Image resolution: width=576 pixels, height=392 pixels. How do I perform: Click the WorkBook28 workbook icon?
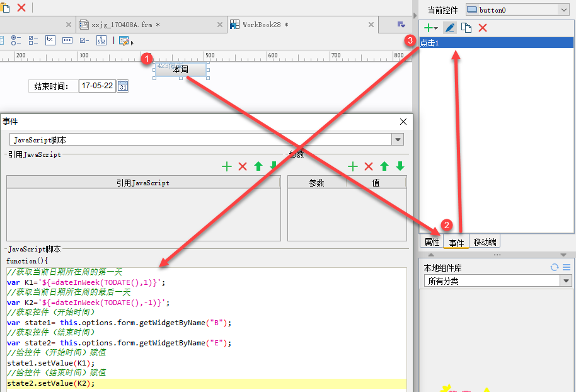[234, 25]
